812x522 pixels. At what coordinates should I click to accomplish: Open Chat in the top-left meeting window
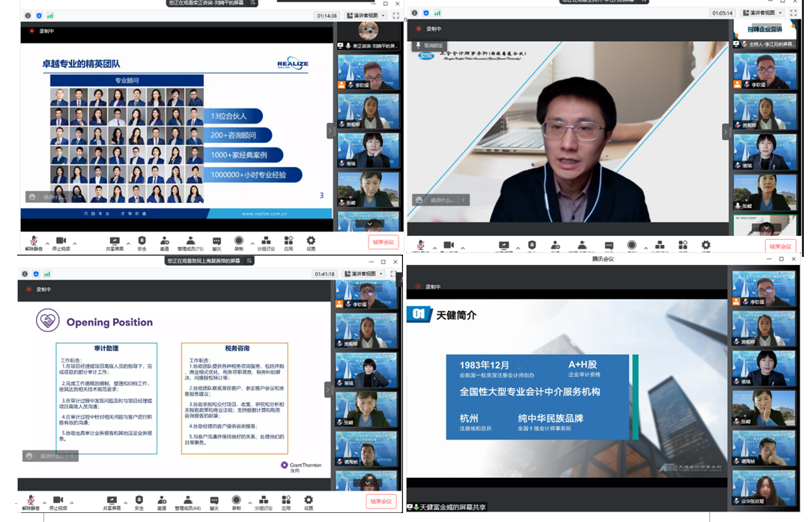point(216,243)
